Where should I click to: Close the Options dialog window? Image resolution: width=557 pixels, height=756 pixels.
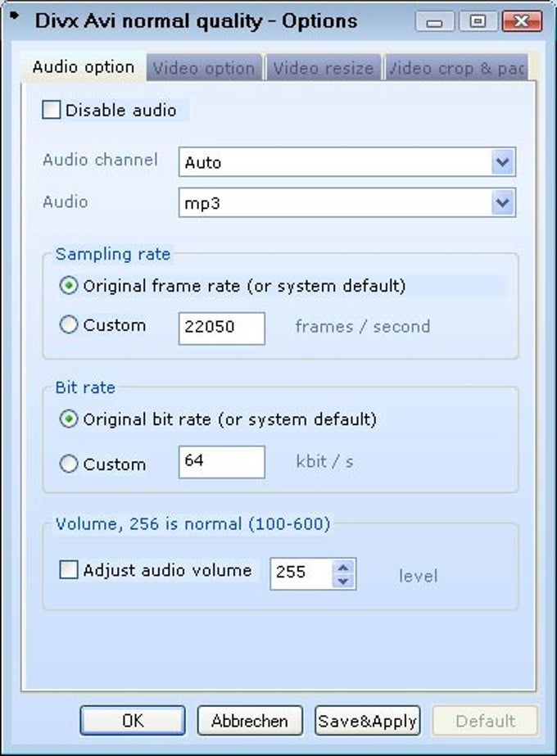coord(522,21)
